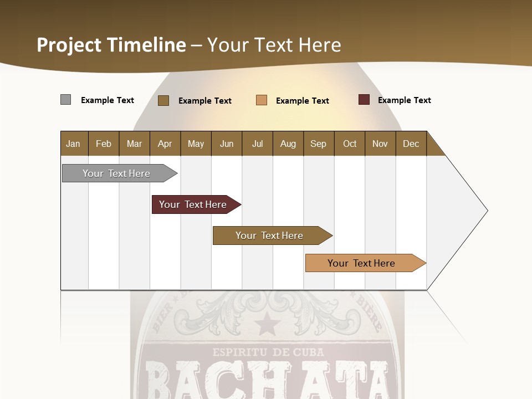The height and width of the screenshot is (399, 532).
Task: Select the brown timeline bar spanning Jun to Aug
Action: tap(269, 236)
